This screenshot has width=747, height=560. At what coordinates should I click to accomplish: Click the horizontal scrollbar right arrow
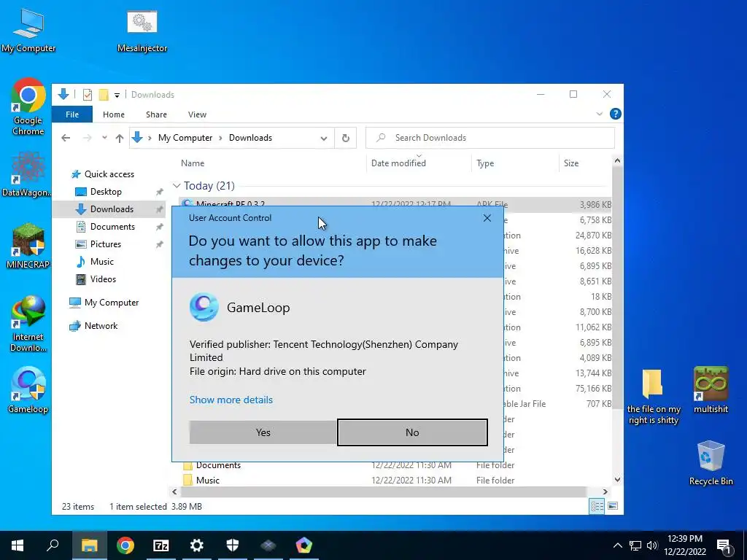tap(605, 491)
